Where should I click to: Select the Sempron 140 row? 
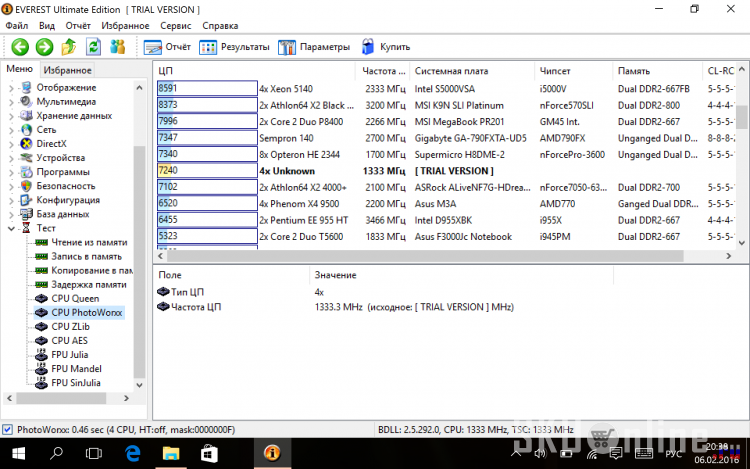coord(445,138)
